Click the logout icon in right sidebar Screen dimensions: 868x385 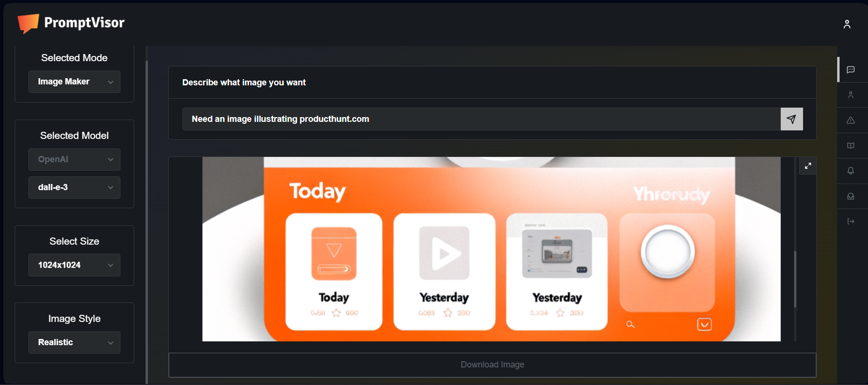(x=850, y=221)
